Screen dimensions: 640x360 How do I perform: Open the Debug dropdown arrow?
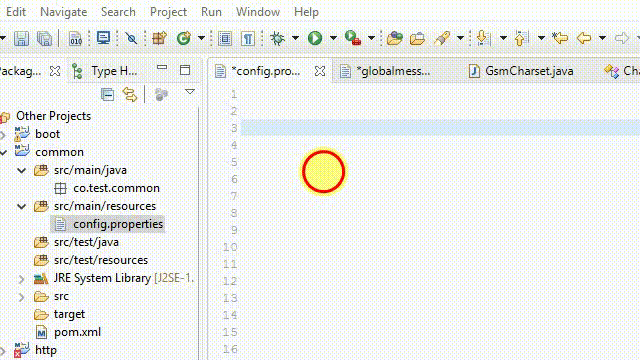295,38
